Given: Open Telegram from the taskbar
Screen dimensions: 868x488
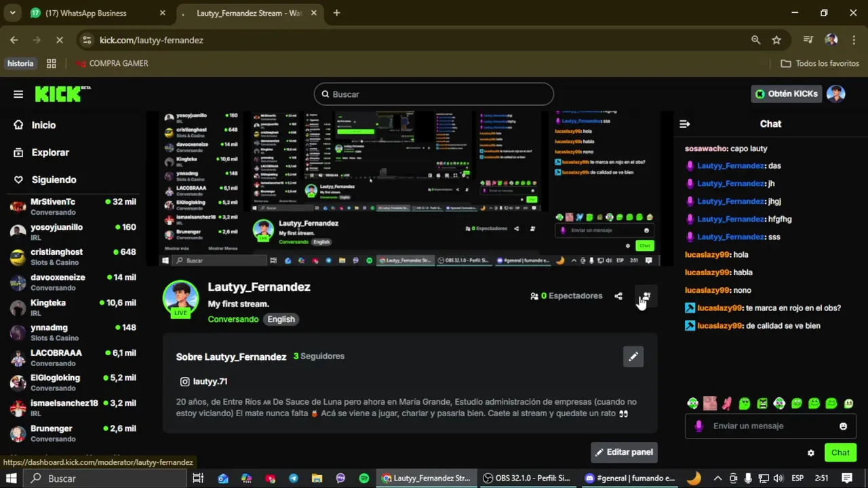Looking at the screenshot, I should click(x=294, y=478).
